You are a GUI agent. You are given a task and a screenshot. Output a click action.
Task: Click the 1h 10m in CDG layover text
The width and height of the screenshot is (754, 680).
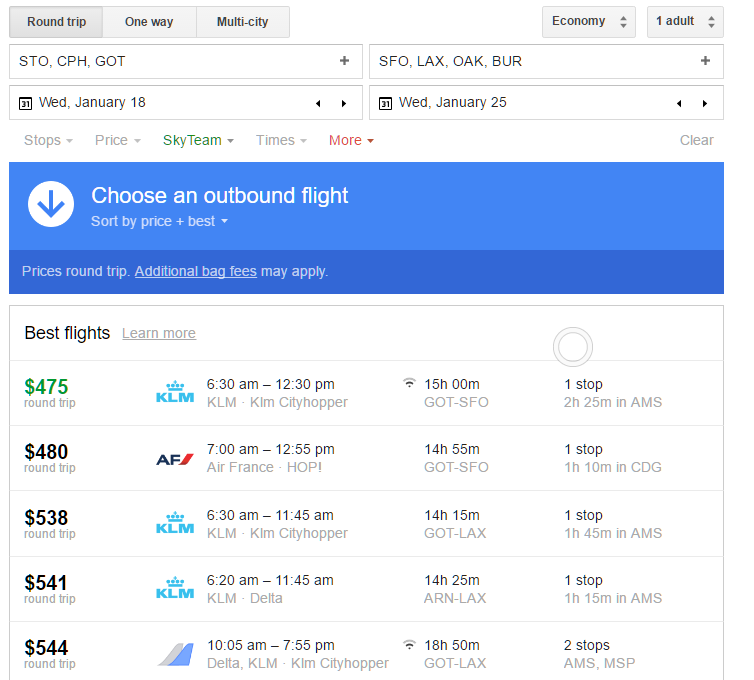tap(613, 467)
